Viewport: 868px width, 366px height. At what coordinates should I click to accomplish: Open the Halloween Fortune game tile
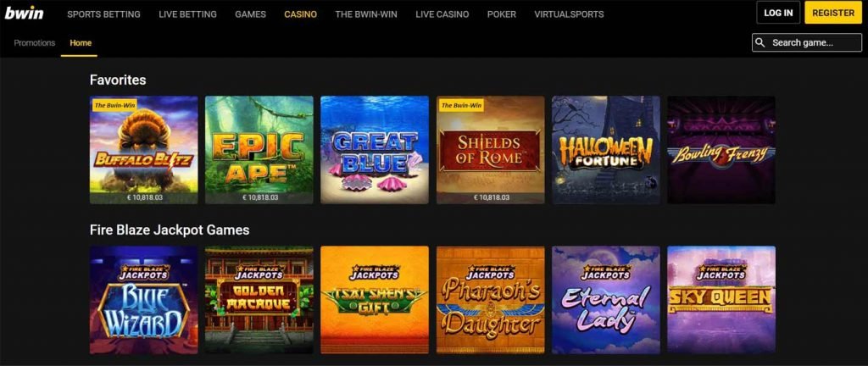coord(605,150)
